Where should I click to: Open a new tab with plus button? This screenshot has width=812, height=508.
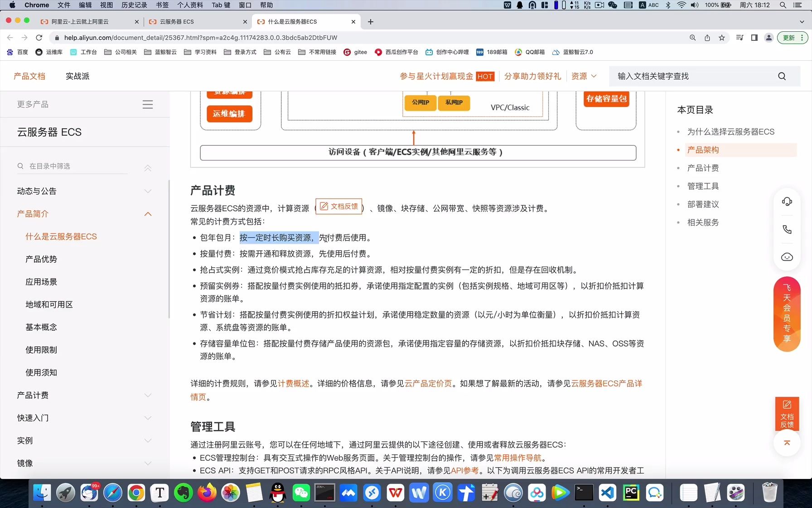coord(371,22)
